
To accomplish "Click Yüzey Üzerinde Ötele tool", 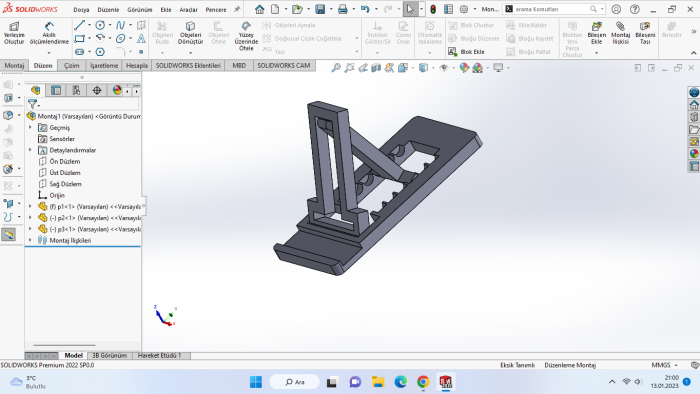I will coord(246,36).
